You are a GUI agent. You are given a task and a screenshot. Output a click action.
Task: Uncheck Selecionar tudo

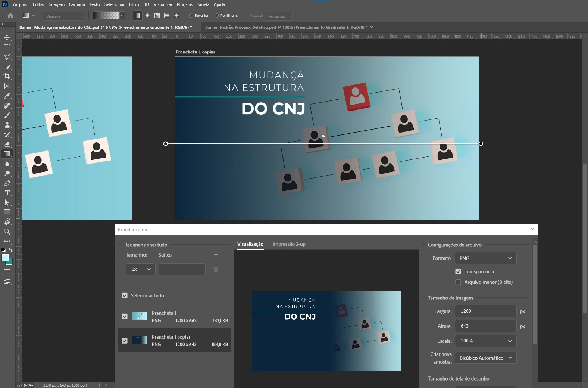click(x=125, y=295)
